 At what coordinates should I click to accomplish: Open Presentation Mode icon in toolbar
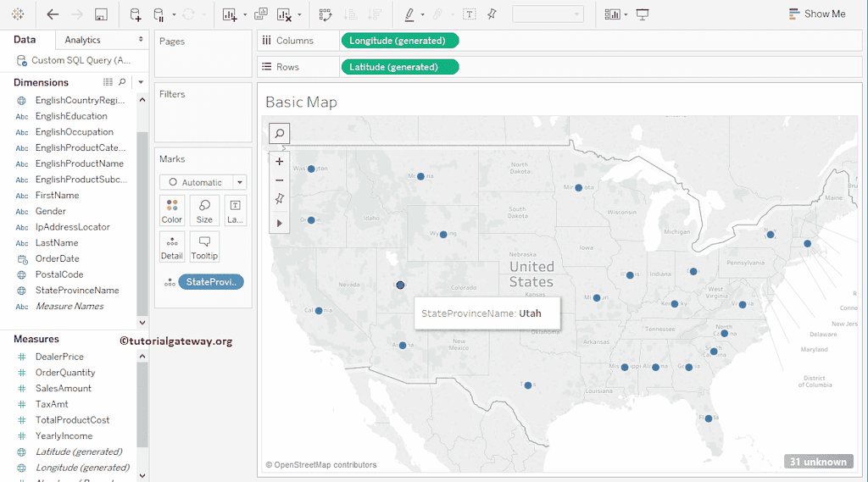pyautogui.click(x=643, y=14)
